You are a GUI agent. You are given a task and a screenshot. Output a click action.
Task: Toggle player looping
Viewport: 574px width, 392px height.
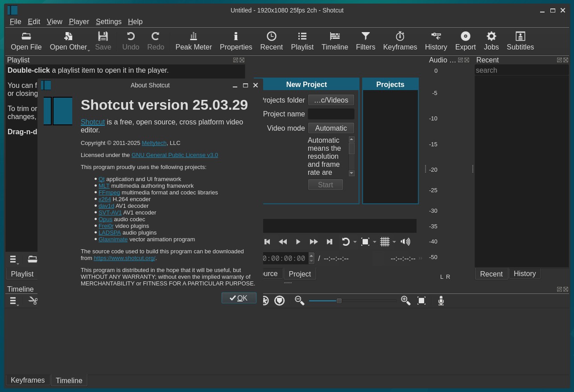point(345,242)
